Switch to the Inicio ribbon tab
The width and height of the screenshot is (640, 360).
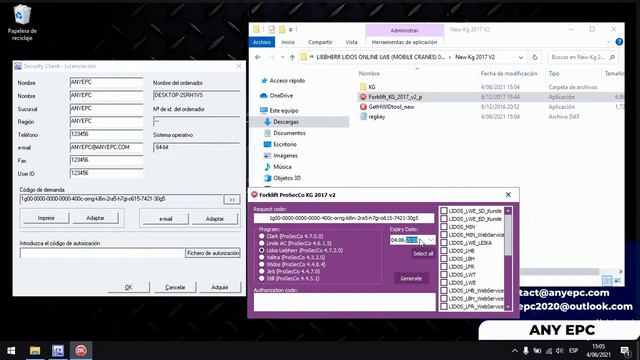click(x=288, y=42)
